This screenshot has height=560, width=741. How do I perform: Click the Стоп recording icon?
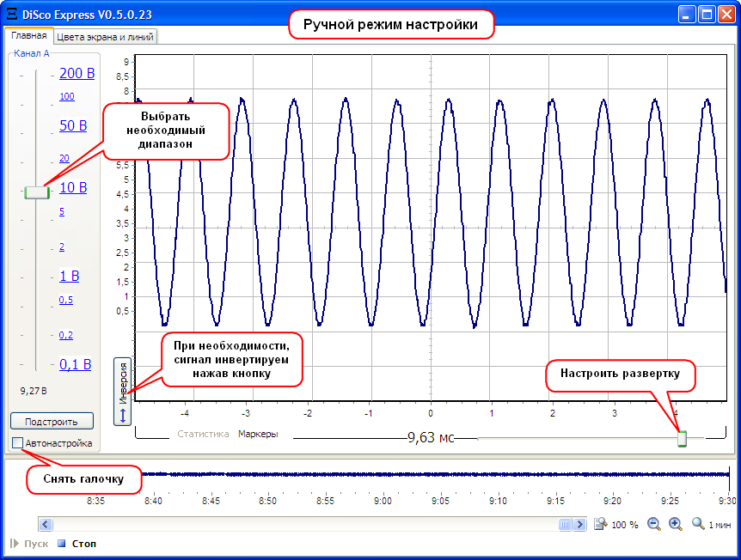pyautogui.click(x=62, y=544)
